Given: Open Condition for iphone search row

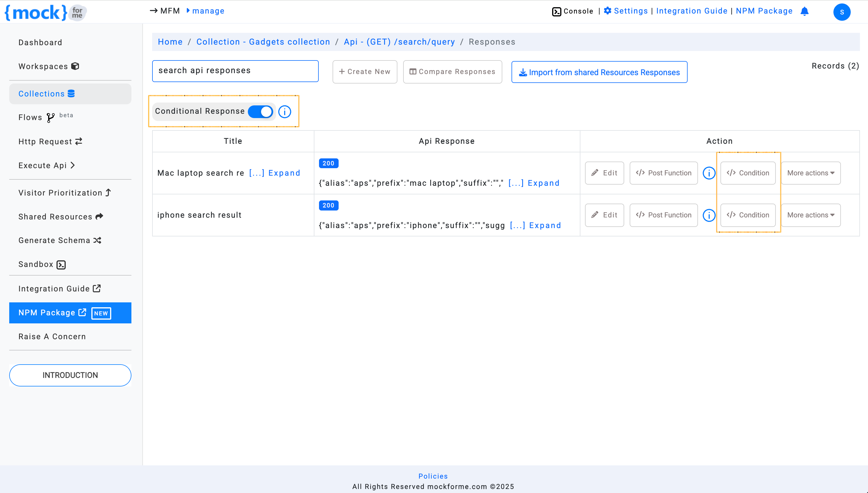Looking at the screenshot, I should coord(748,215).
